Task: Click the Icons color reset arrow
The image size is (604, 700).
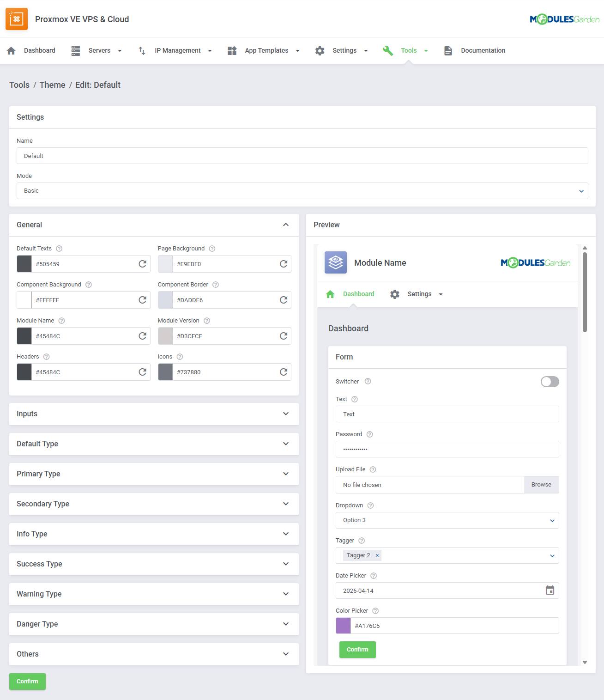Action: [284, 372]
